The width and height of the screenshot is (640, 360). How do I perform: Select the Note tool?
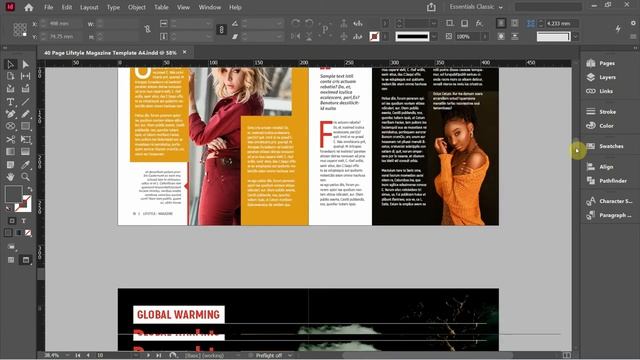[x=11, y=164]
